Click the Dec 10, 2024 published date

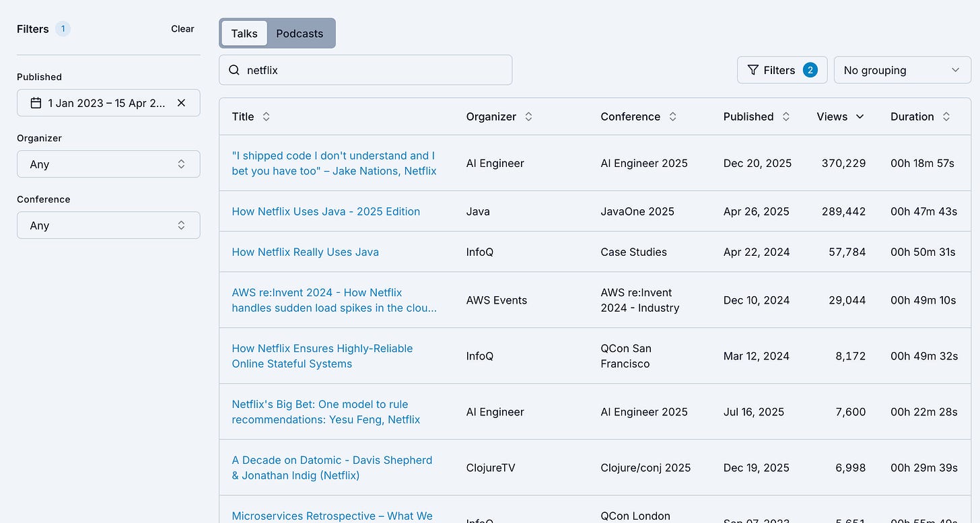click(757, 300)
